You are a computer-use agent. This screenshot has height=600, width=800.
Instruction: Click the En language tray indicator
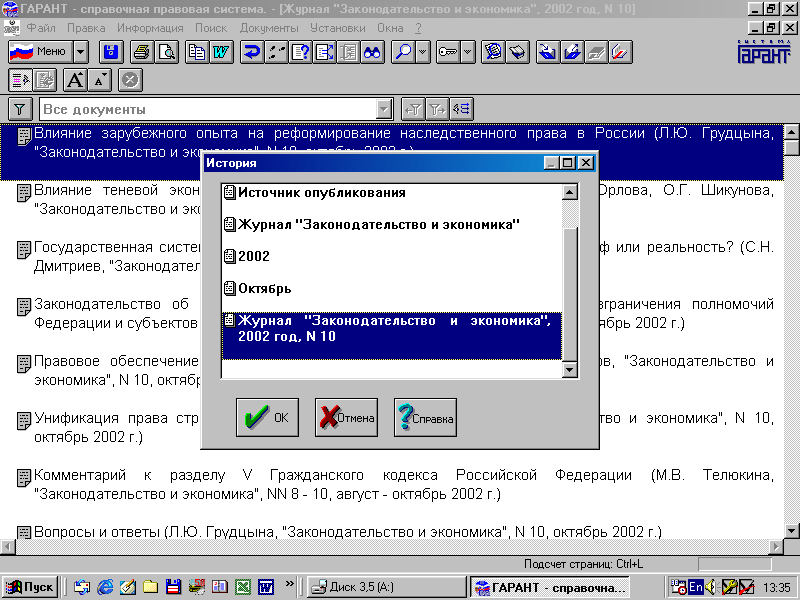point(695,587)
